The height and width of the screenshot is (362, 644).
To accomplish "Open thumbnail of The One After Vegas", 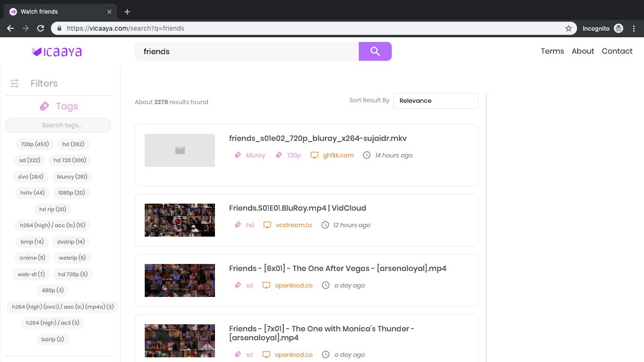I will coord(180,280).
